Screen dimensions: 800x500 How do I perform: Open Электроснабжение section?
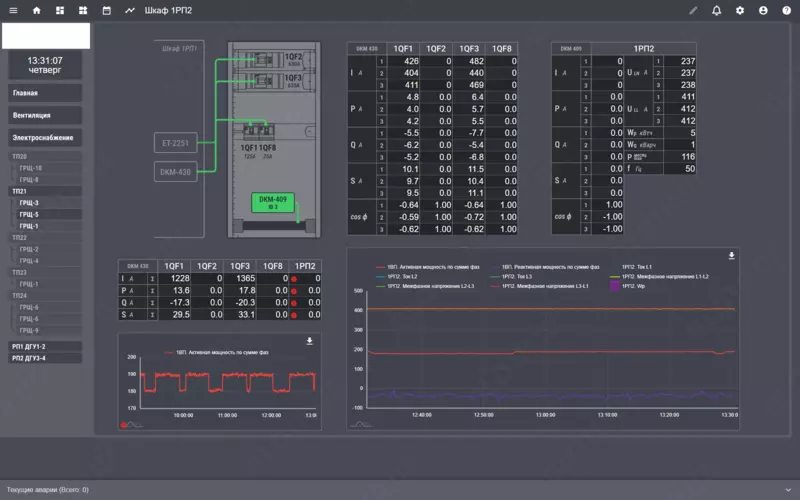pos(45,138)
